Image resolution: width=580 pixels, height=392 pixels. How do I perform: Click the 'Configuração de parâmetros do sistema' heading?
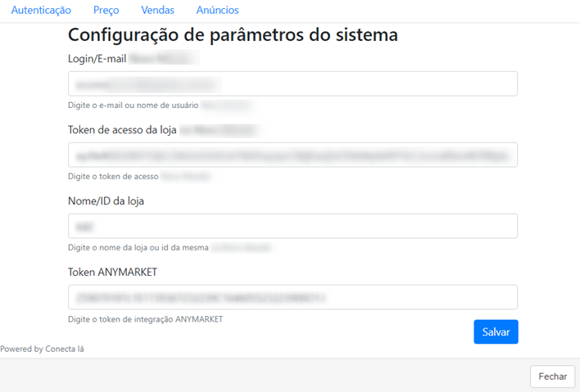tap(233, 35)
